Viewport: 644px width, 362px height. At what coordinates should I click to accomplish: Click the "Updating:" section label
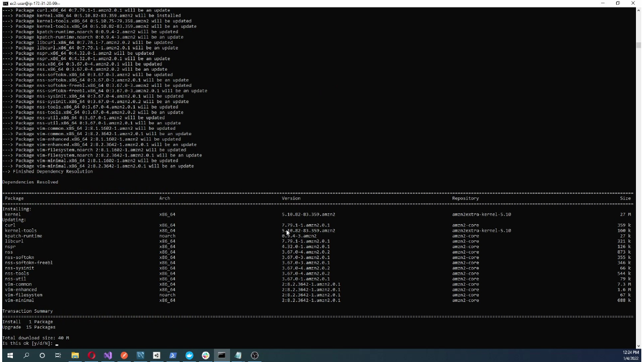(14, 219)
